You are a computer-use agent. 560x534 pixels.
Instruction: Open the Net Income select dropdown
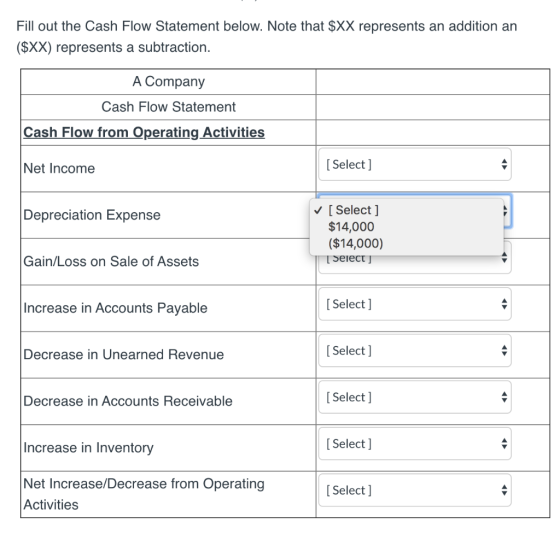click(x=415, y=165)
